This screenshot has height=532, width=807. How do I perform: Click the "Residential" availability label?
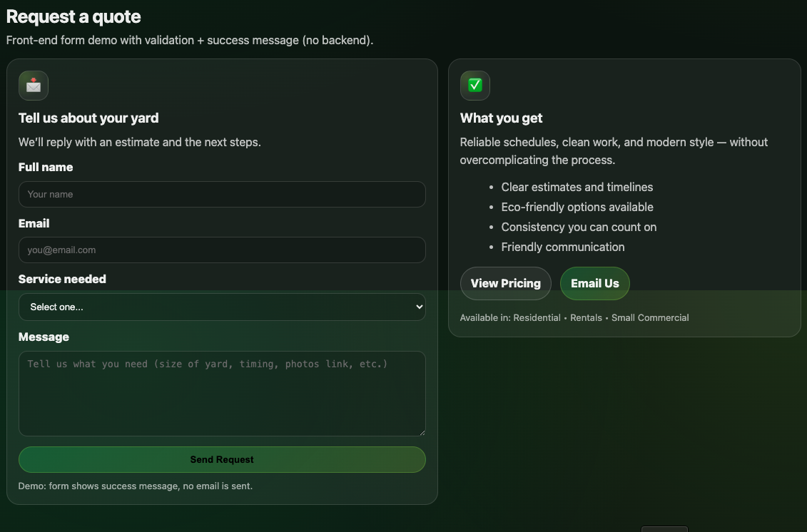click(537, 317)
